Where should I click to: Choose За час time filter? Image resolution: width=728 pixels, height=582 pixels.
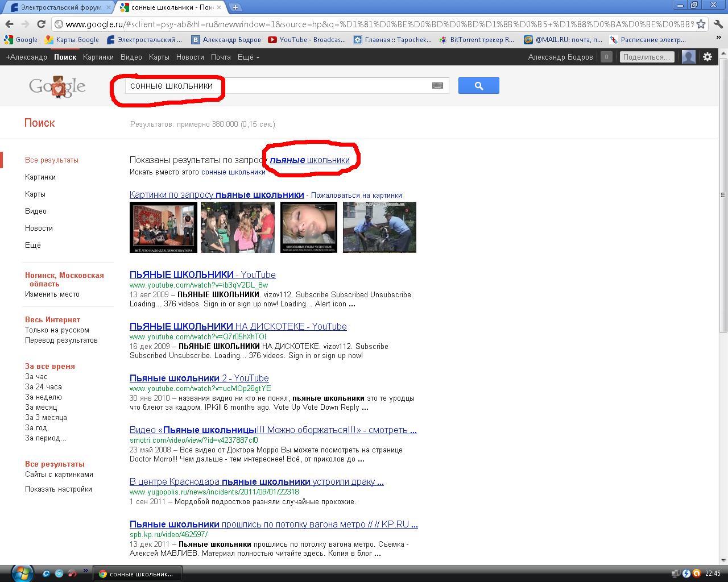click(36, 376)
